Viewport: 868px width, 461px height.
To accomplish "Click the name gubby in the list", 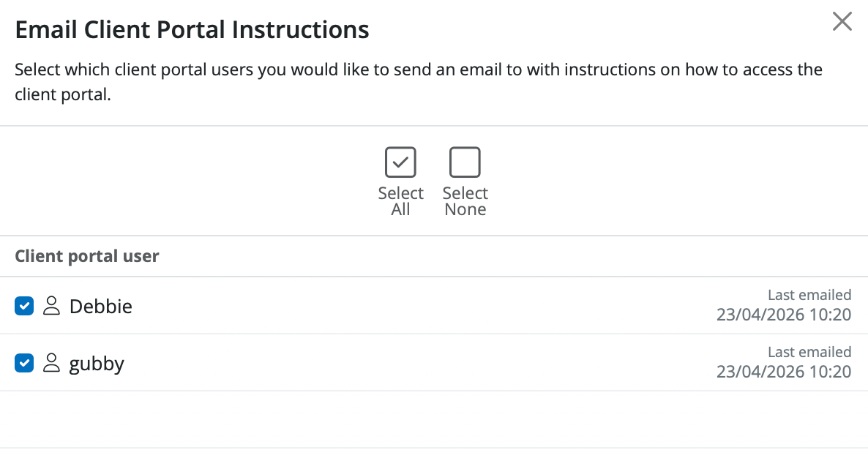I will [x=97, y=363].
